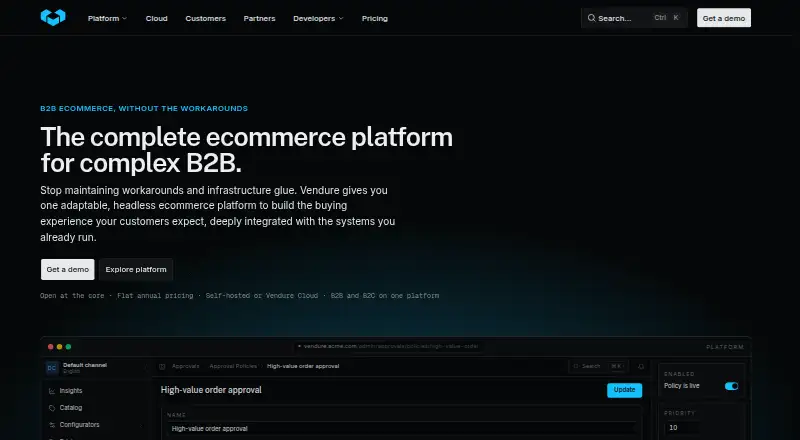The width and height of the screenshot is (800, 440).
Task: Open the Cloud nav item
Action: coord(157,18)
